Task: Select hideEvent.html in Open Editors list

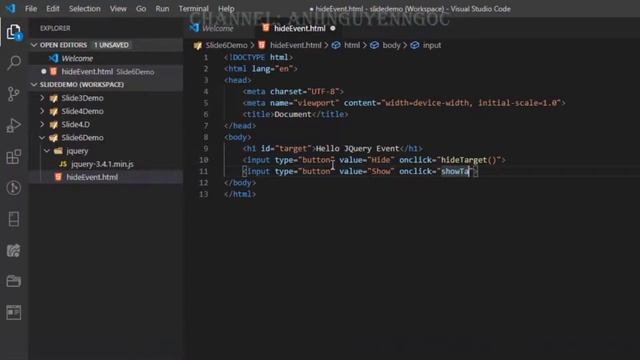Action: [x=106, y=71]
